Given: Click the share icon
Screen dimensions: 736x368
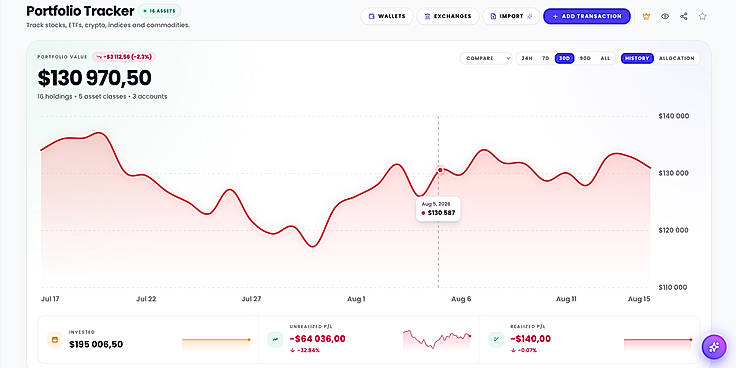Looking at the screenshot, I should tap(684, 16).
